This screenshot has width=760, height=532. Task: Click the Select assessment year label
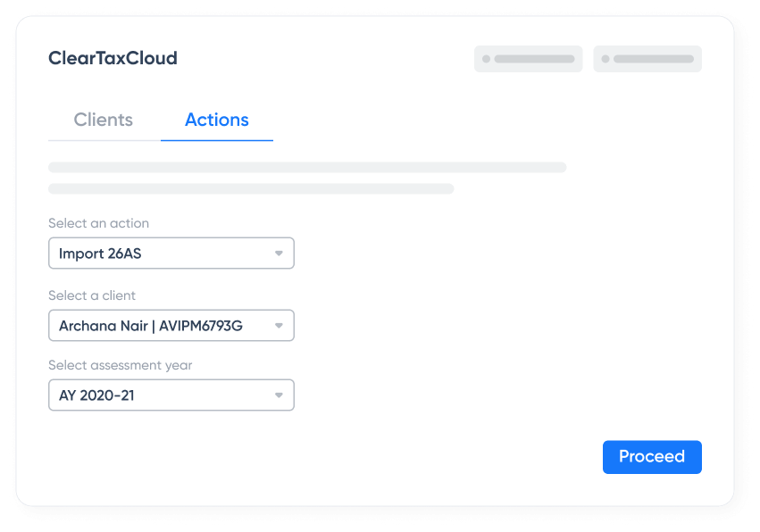point(120,365)
